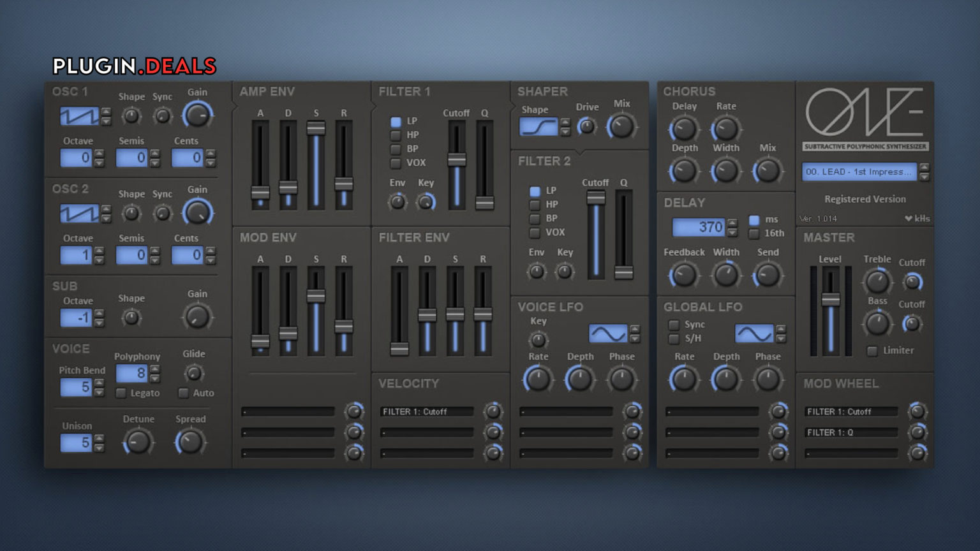The height and width of the screenshot is (551, 980).
Task: Click the OSC 1 sawtooth waveform display
Action: 78,115
